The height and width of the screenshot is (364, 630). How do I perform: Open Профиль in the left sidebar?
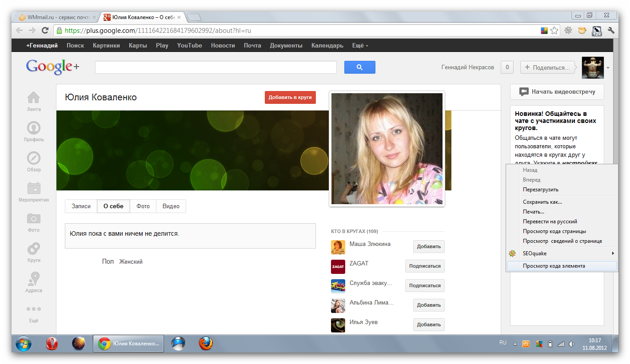click(x=34, y=128)
